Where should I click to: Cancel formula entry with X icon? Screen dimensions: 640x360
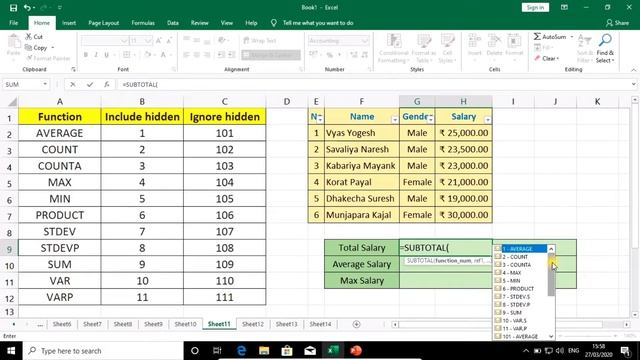tap(73, 84)
